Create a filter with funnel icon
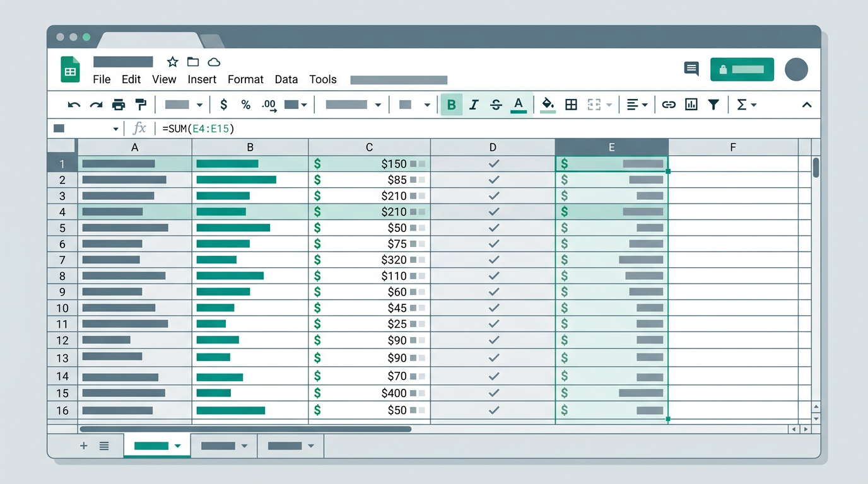 pos(713,105)
